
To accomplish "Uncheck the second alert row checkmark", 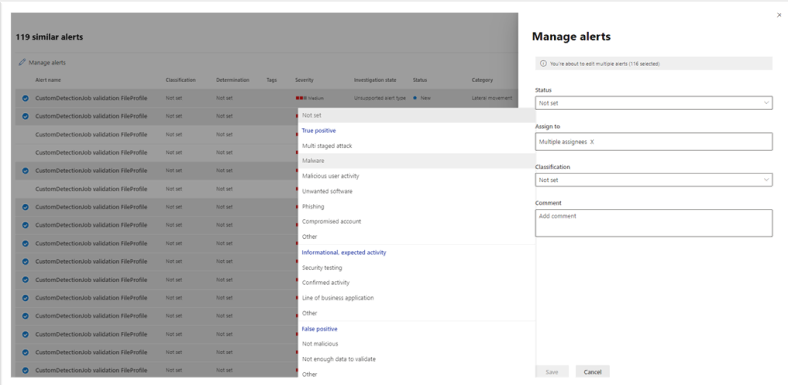I will [x=25, y=116].
